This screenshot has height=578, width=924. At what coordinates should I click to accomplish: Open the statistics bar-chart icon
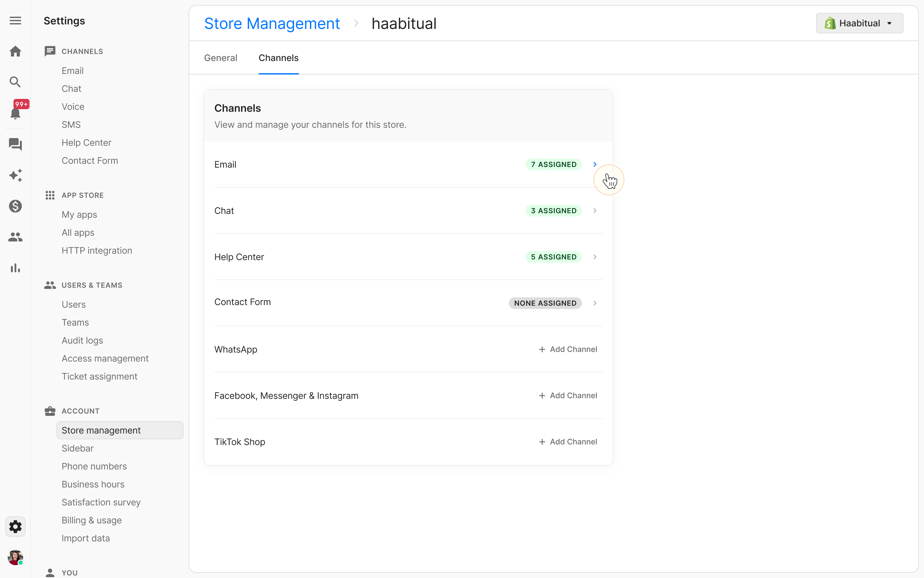click(15, 268)
